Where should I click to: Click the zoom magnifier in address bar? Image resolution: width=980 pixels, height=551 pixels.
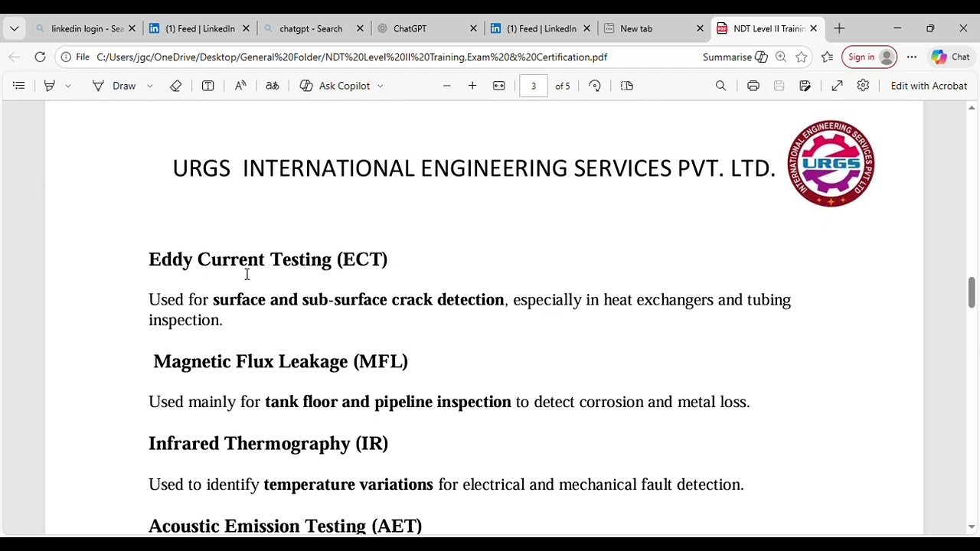(x=781, y=57)
